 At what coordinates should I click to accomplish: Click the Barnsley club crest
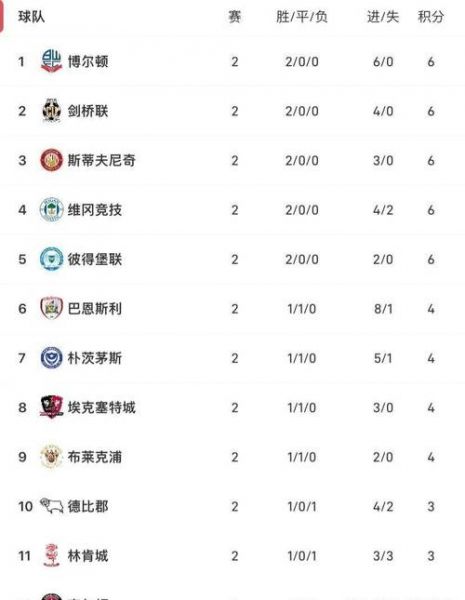coord(51,308)
